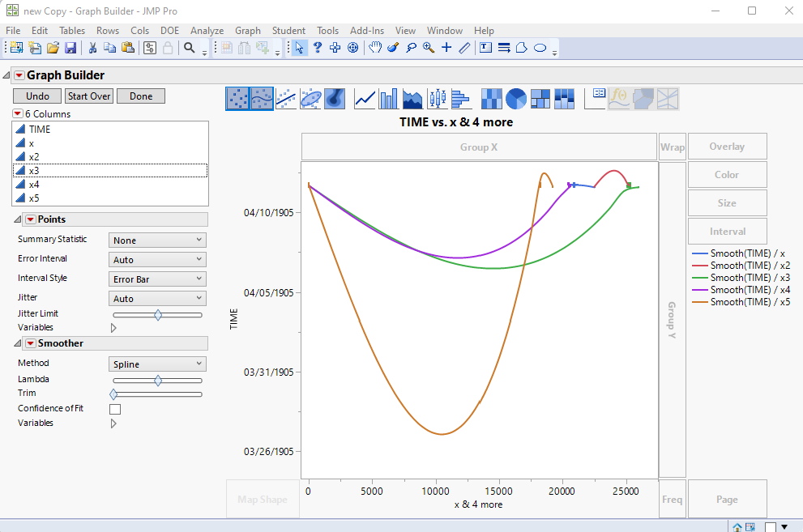Select the Smoother element icon
The width and height of the screenshot is (803, 532).
click(262, 99)
